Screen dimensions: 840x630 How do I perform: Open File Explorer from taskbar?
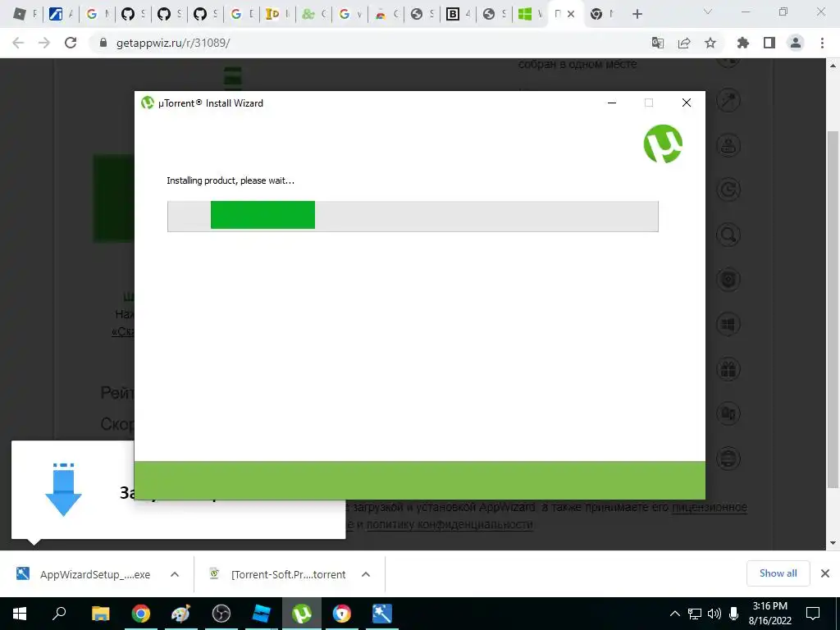(x=100, y=614)
